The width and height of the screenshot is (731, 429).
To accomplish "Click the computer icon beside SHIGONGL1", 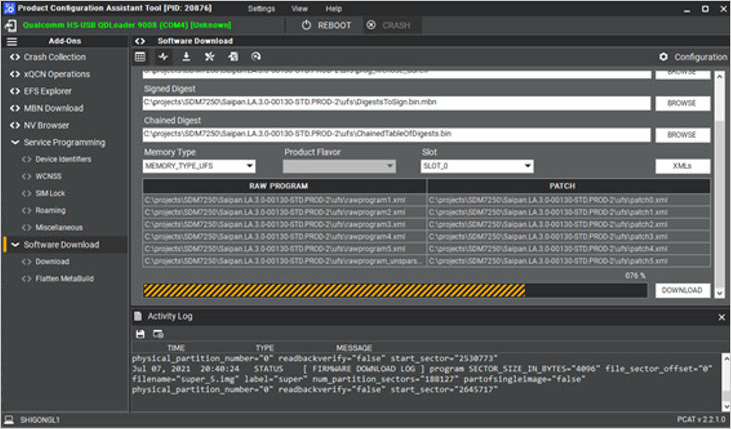I will [9, 420].
